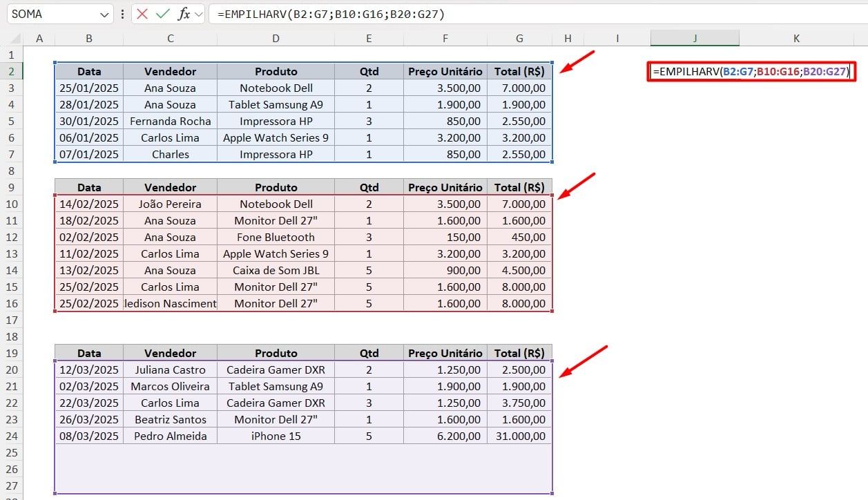
Task: Select the cell Caixa de Som JBL
Action: 276,270
